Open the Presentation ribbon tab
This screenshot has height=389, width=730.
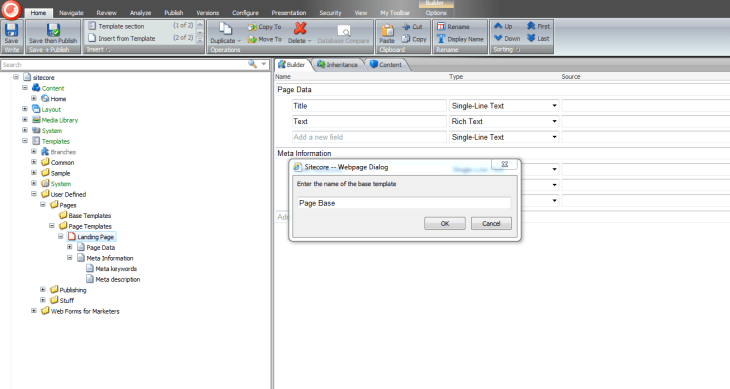(289, 13)
